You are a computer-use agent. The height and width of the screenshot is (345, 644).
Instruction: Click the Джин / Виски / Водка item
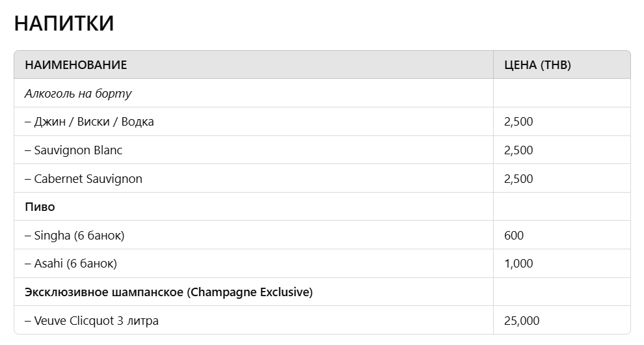click(x=89, y=122)
